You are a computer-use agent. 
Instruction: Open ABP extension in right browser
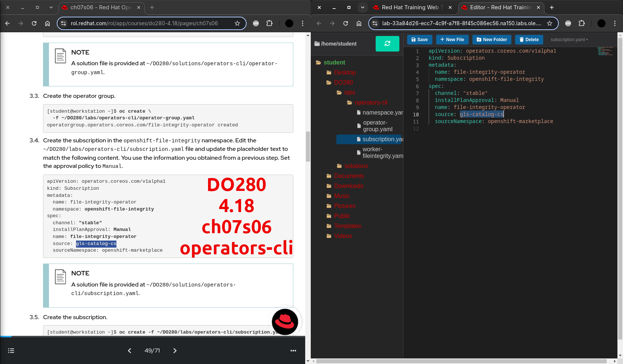568,23
